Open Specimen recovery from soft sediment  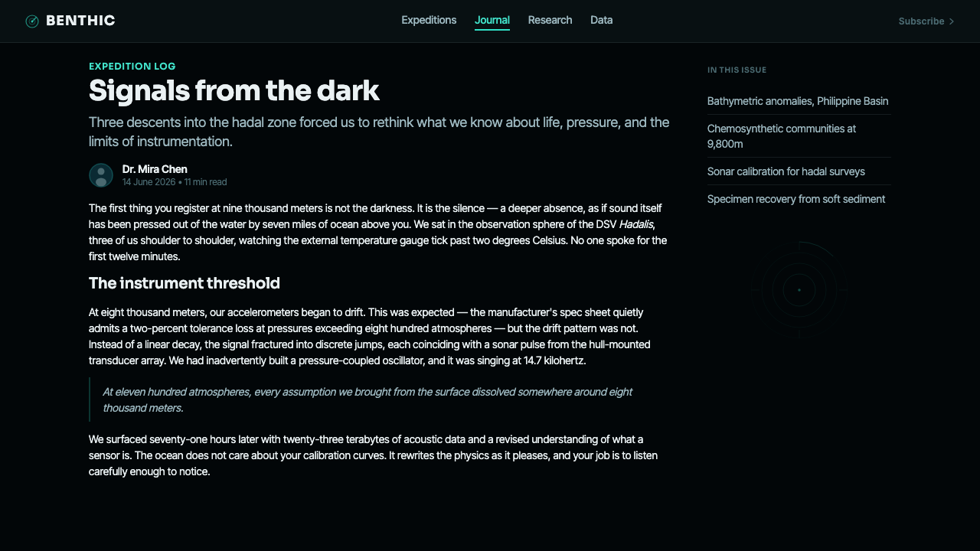(x=796, y=199)
